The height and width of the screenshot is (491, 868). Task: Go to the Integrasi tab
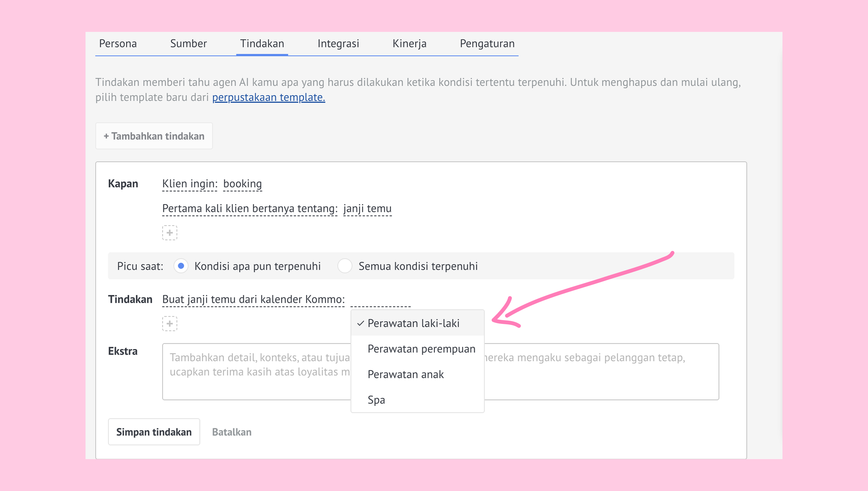[338, 43]
